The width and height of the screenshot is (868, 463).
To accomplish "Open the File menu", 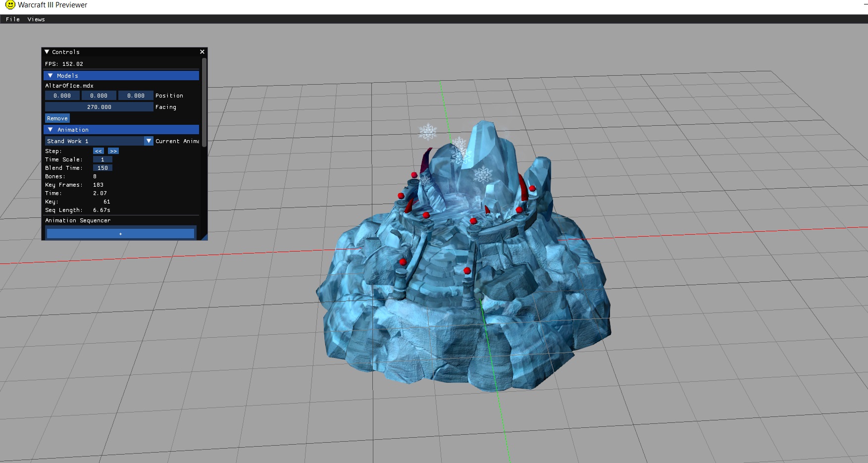I will coord(13,19).
